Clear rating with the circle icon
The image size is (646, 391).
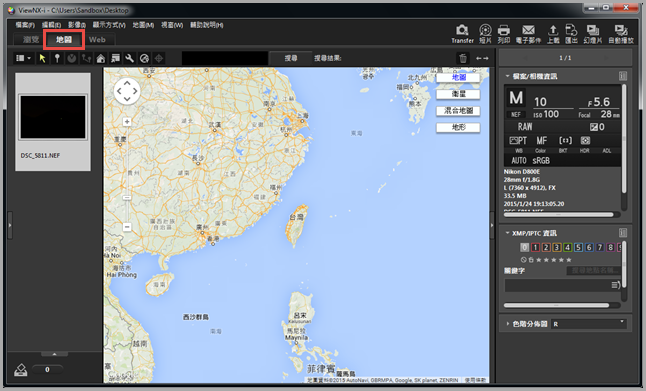coord(524,260)
